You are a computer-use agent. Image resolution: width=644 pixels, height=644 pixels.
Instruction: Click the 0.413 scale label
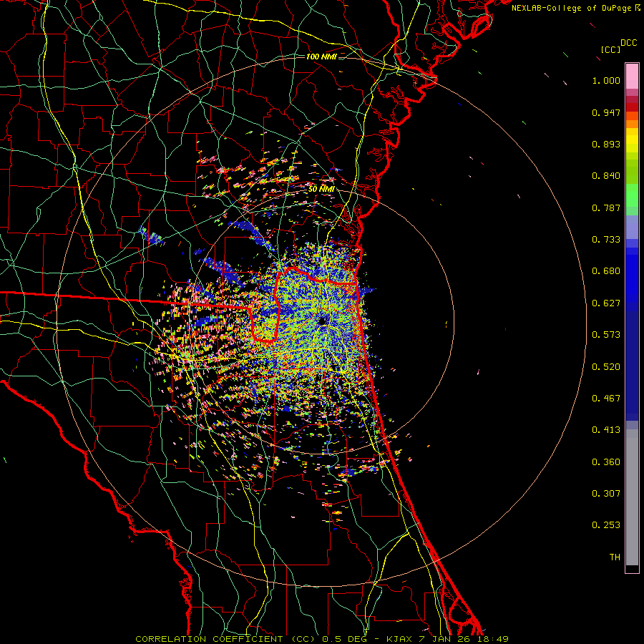[606, 430]
